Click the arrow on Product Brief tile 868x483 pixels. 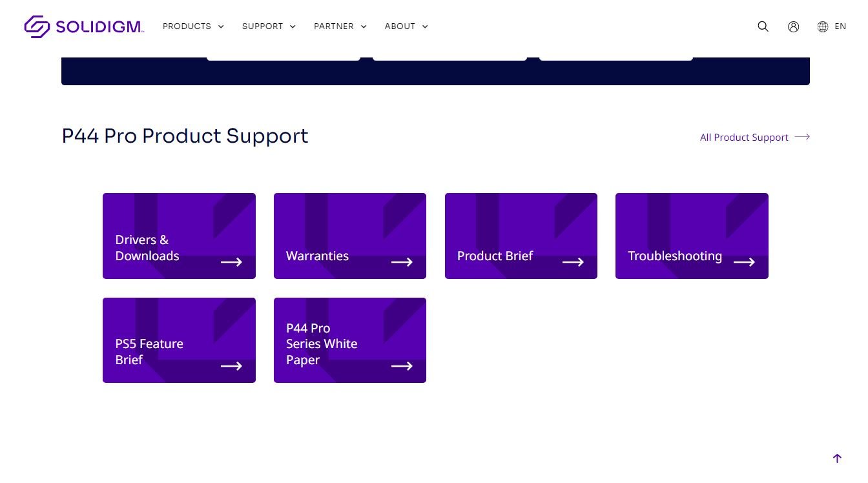click(x=573, y=262)
